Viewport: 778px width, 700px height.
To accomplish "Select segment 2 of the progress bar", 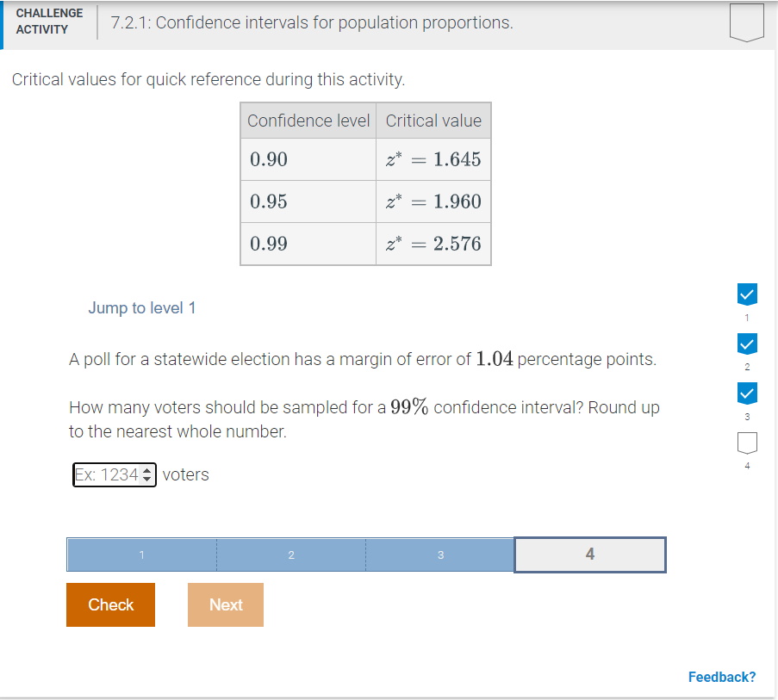I will point(290,554).
